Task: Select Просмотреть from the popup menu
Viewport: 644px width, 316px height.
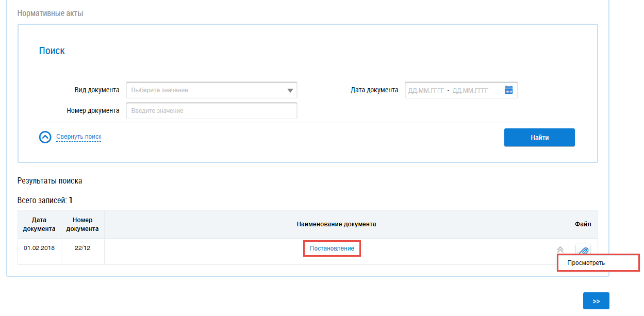Action: (x=586, y=263)
